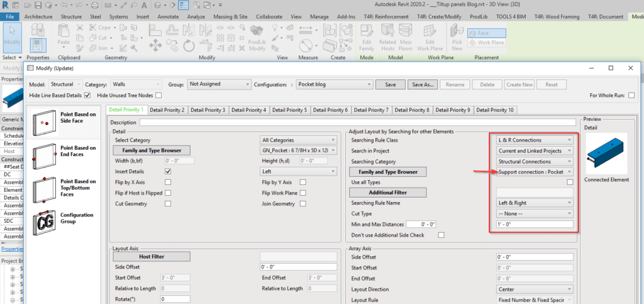Toggle the Thin Lines icon in quick access toolbar
The height and width of the screenshot is (304, 644).
coord(183,5)
